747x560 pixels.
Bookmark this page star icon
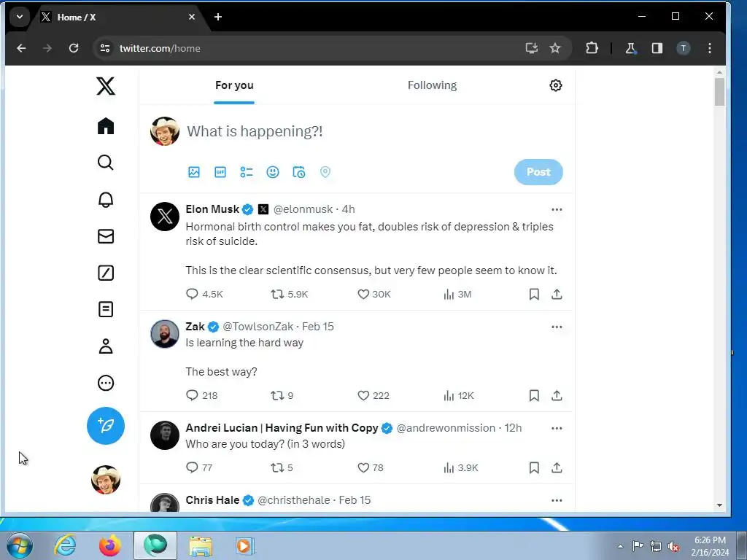pos(555,48)
